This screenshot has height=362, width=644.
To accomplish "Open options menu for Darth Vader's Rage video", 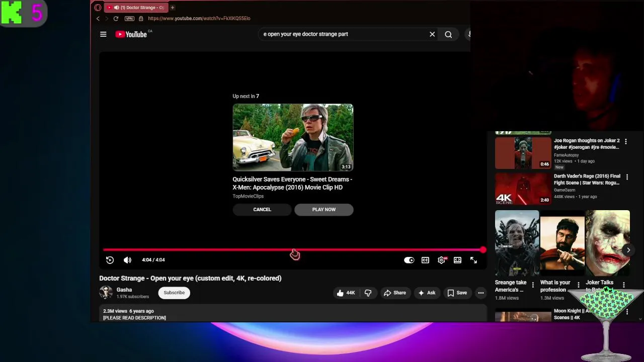I will 627,177.
